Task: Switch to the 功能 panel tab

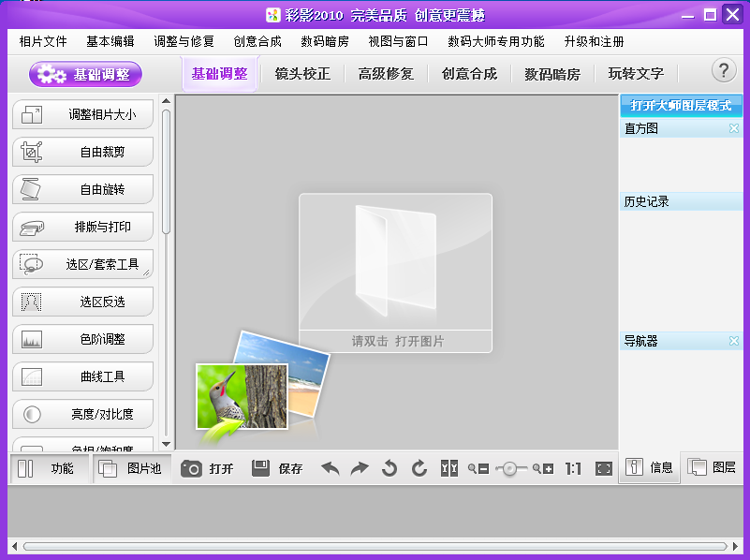Action: 50,468
